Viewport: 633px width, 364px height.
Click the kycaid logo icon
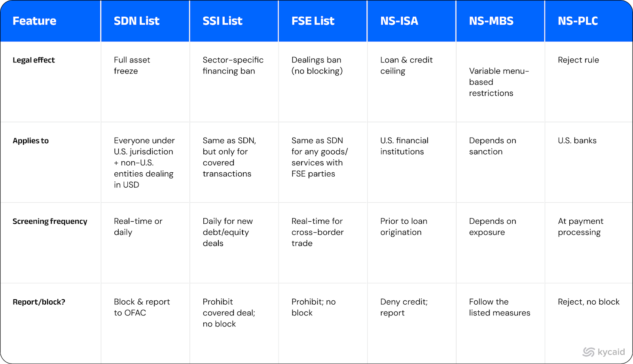pos(589,352)
